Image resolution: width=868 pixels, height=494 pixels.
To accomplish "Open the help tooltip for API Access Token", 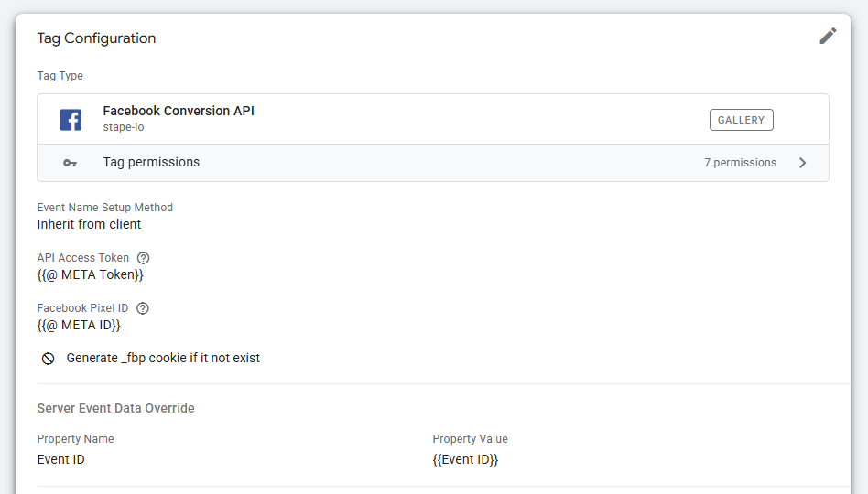I will [x=143, y=258].
